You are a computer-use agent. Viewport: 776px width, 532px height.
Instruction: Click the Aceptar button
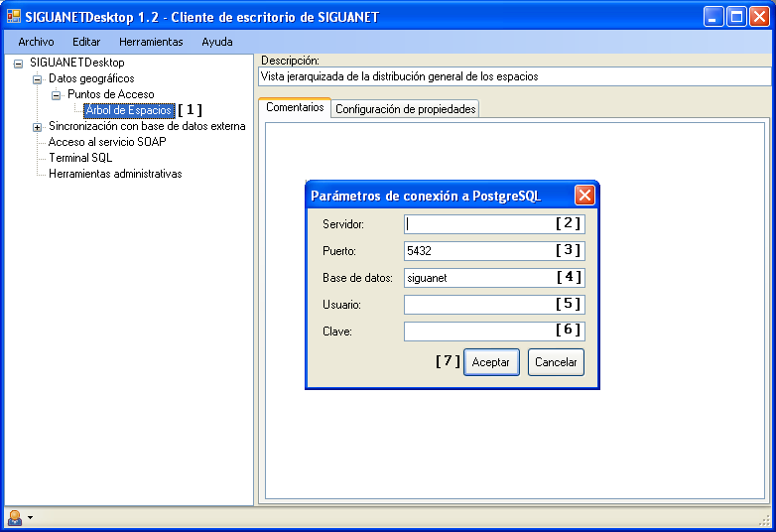(x=491, y=362)
